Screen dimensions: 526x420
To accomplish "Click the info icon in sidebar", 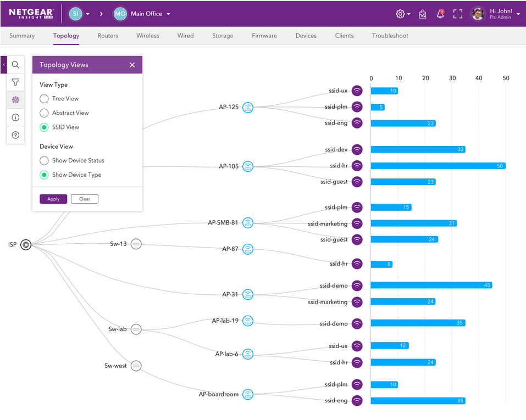I will [x=15, y=117].
